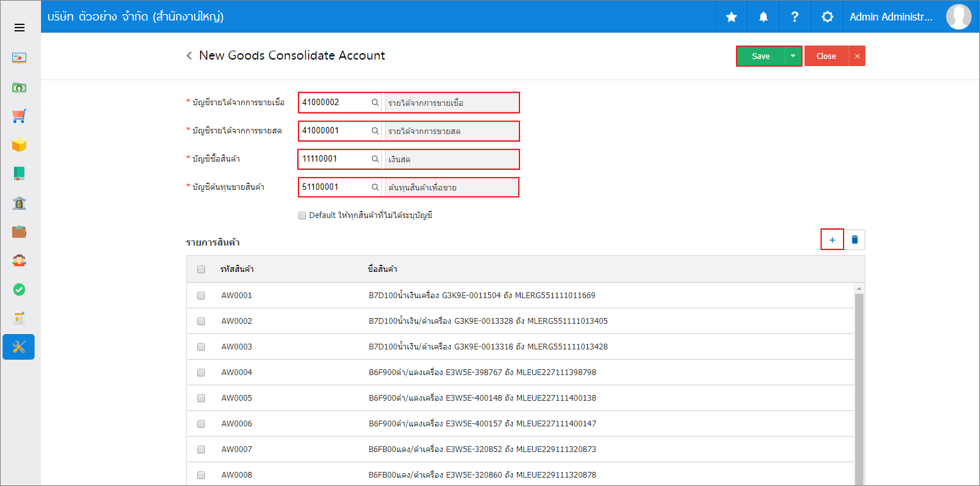Check the row AW0004 checkbox
This screenshot has height=486, width=980.
click(201, 373)
